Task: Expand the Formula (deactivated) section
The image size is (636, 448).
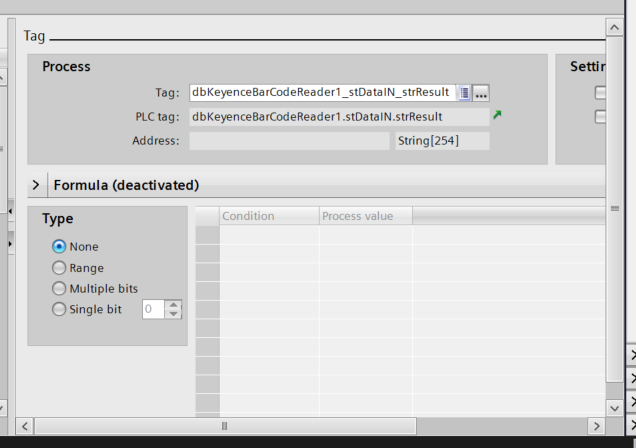Action: [x=36, y=185]
